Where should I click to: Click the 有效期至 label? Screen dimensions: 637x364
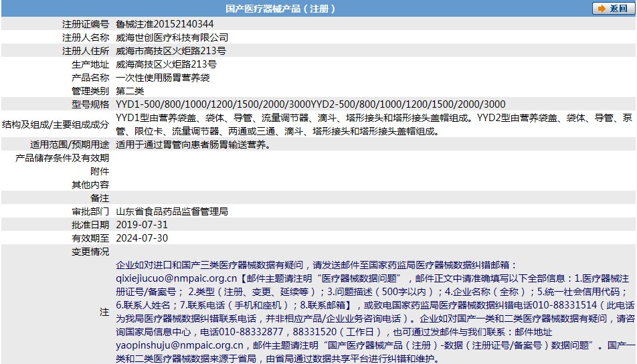pyautogui.click(x=90, y=238)
